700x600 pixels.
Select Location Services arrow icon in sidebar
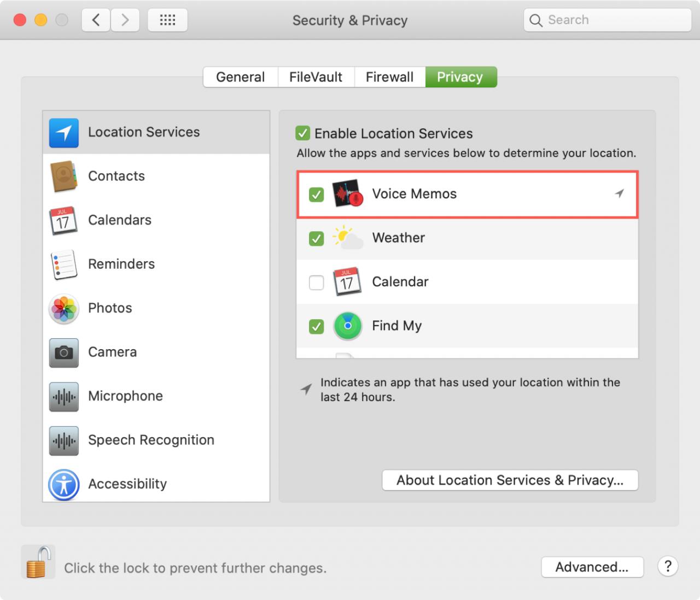pos(63,133)
